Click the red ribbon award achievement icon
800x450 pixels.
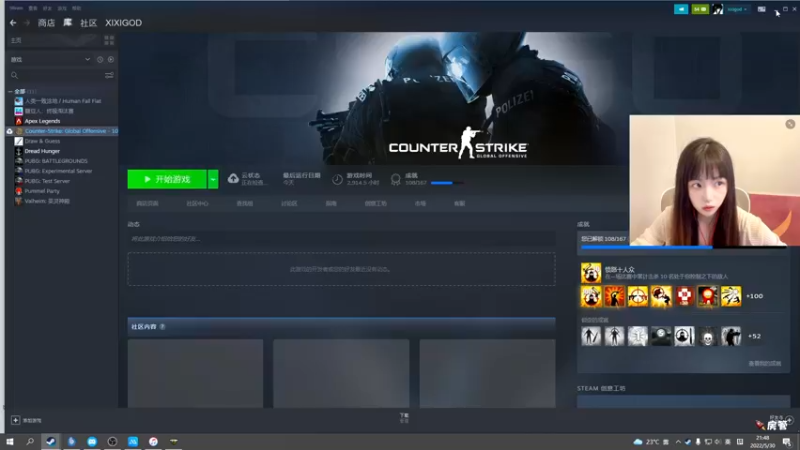pyautogui.click(x=708, y=296)
